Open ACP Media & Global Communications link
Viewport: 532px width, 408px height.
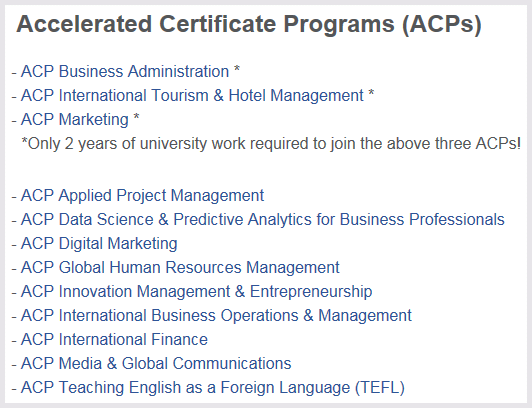pyautogui.click(x=156, y=364)
